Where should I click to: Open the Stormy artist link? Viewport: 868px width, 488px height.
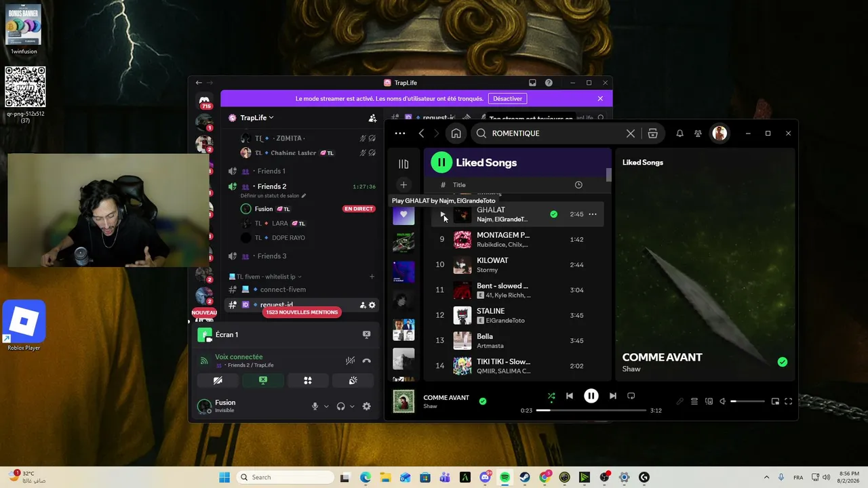487,270
